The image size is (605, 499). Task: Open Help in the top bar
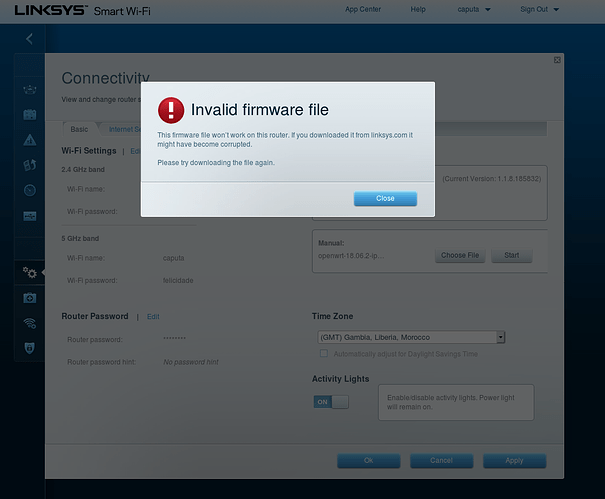pos(418,9)
